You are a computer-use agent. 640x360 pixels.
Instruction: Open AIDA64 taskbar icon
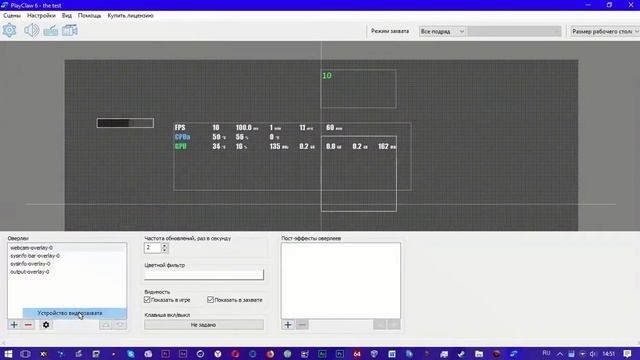click(357, 354)
